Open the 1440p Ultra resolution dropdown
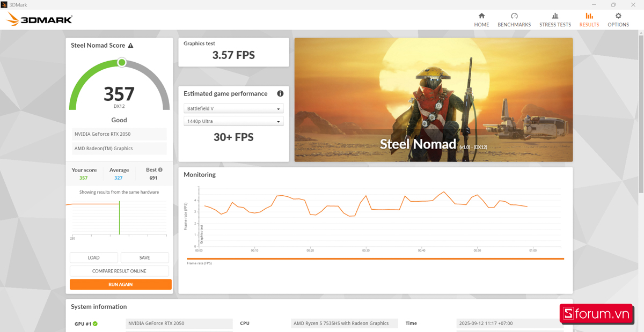The image size is (644, 332). click(233, 121)
